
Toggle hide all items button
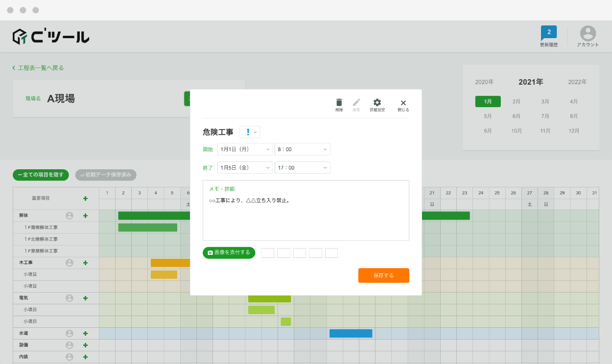click(x=41, y=175)
